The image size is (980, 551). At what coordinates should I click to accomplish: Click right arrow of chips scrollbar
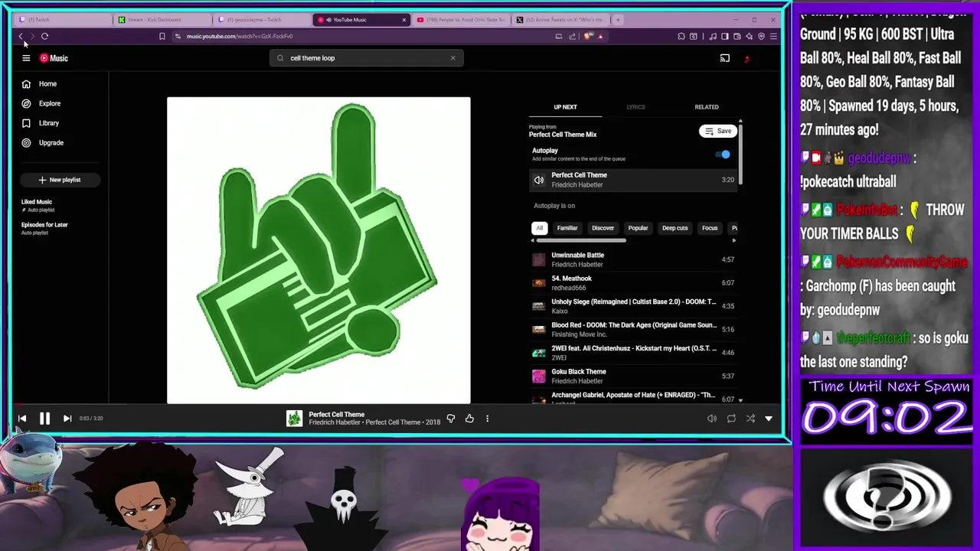(733, 240)
